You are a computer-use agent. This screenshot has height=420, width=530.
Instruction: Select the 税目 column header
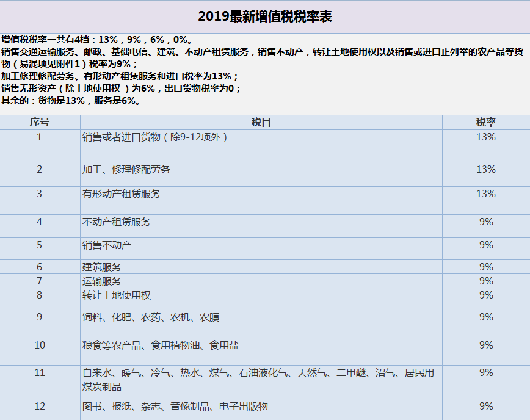[x=265, y=122]
